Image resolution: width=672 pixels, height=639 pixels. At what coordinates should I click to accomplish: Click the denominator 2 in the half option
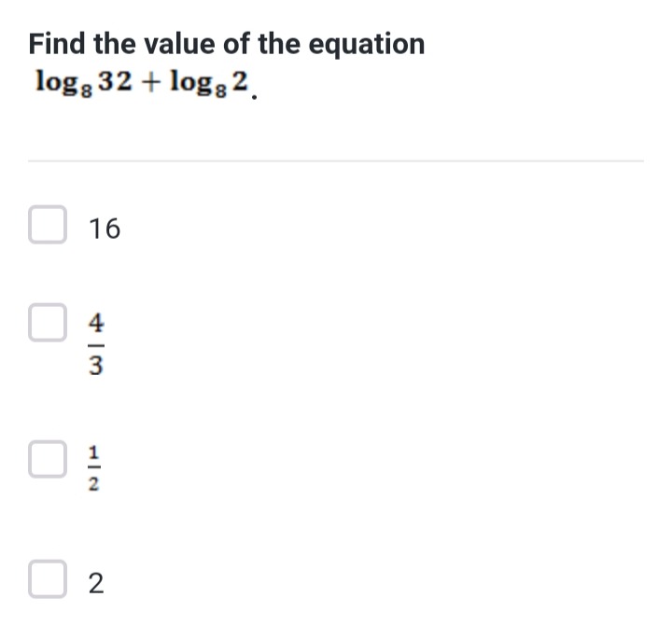[x=94, y=483]
